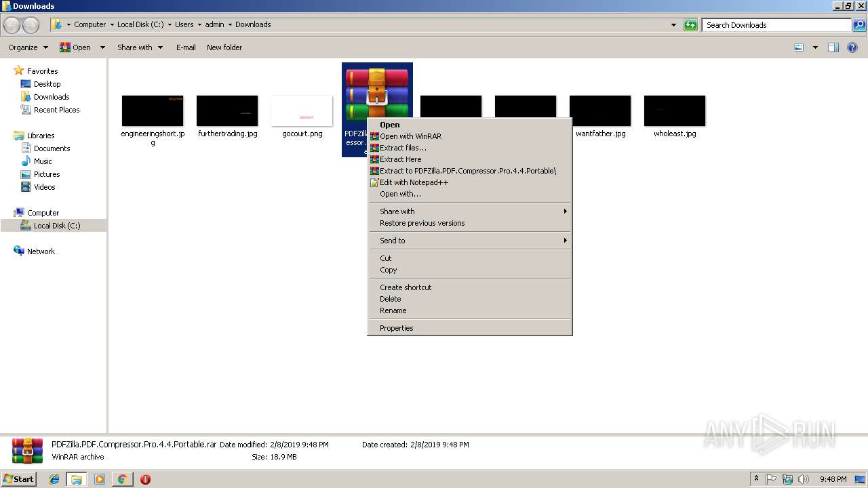The image size is (868, 488).
Task: Click the Search Downloads magnifier icon
Action: point(859,25)
